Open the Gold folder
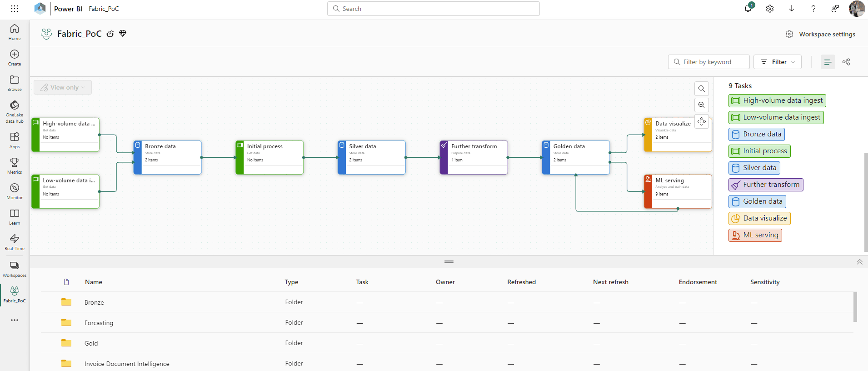868x371 pixels. click(91, 343)
